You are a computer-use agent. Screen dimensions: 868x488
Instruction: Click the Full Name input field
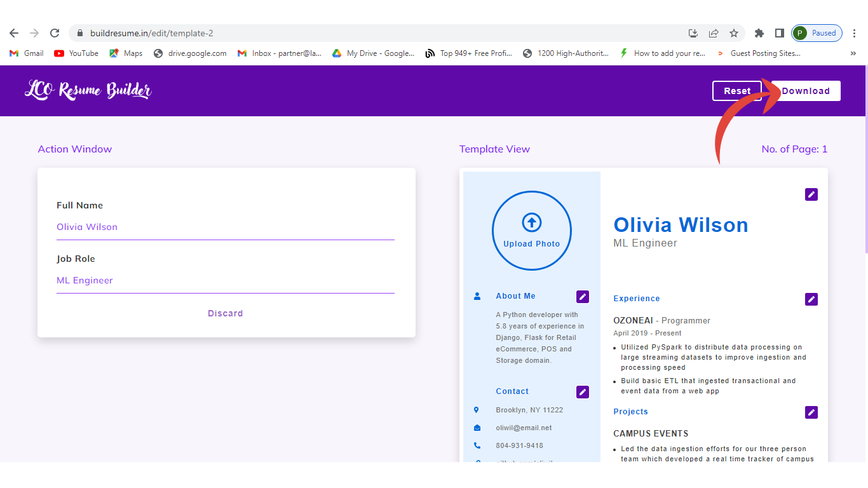(x=225, y=227)
